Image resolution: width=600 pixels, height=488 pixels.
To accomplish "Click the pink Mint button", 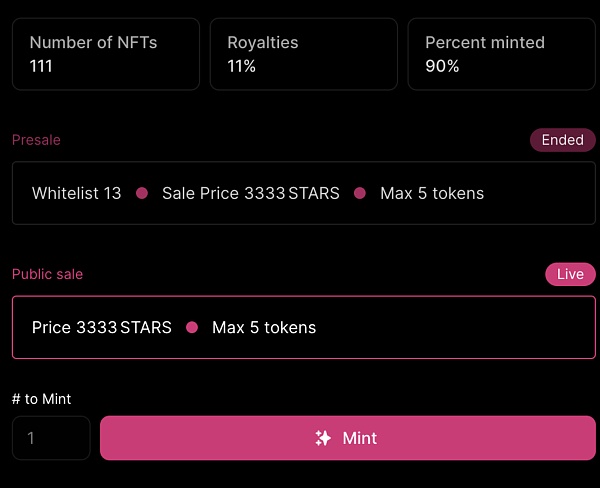I will point(348,438).
